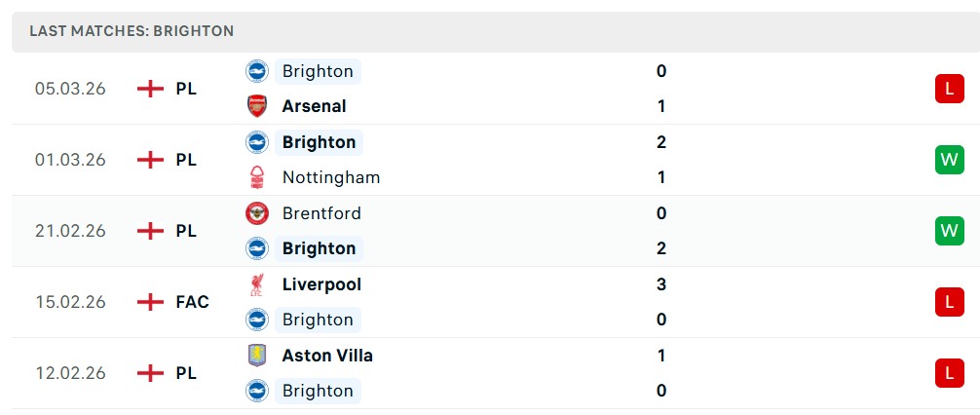Click the Arsenal club crest icon
Viewport: 980px width, 415px height.
point(256,106)
